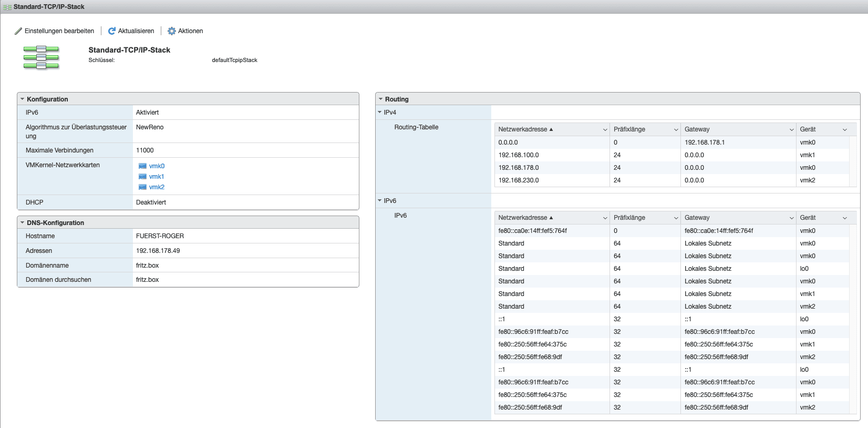Open IPv4 Gateway column dropdown arrow
The width and height of the screenshot is (868, 428).
pyautogui.click(x=791, y=129)
